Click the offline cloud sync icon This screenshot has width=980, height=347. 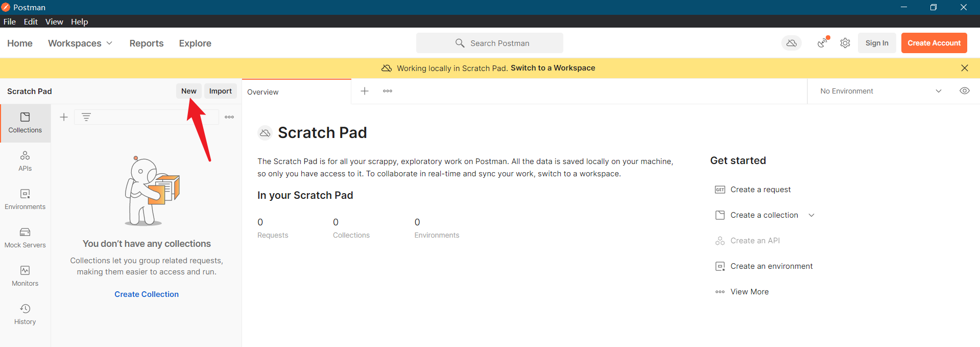tap(792, 43)
